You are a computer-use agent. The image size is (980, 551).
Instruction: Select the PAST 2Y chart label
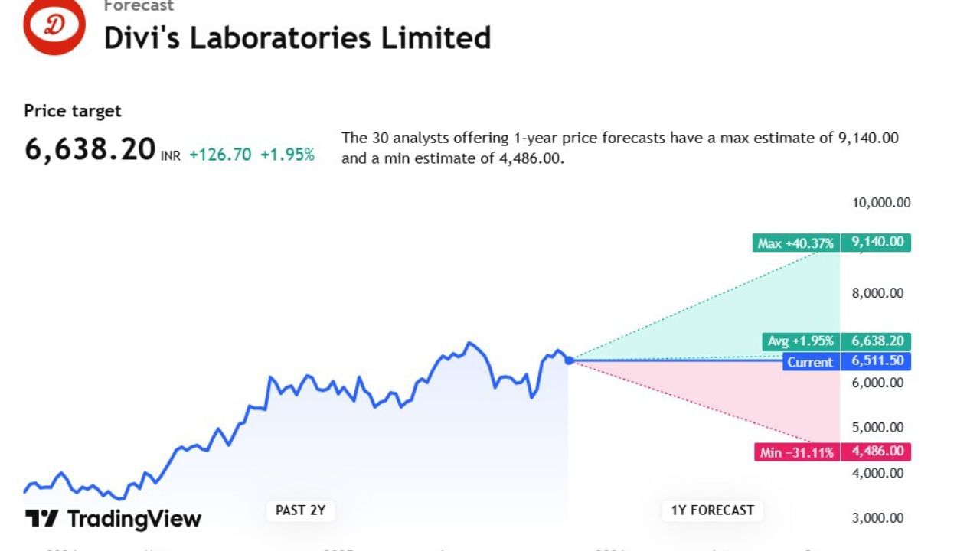pos(300,510)
